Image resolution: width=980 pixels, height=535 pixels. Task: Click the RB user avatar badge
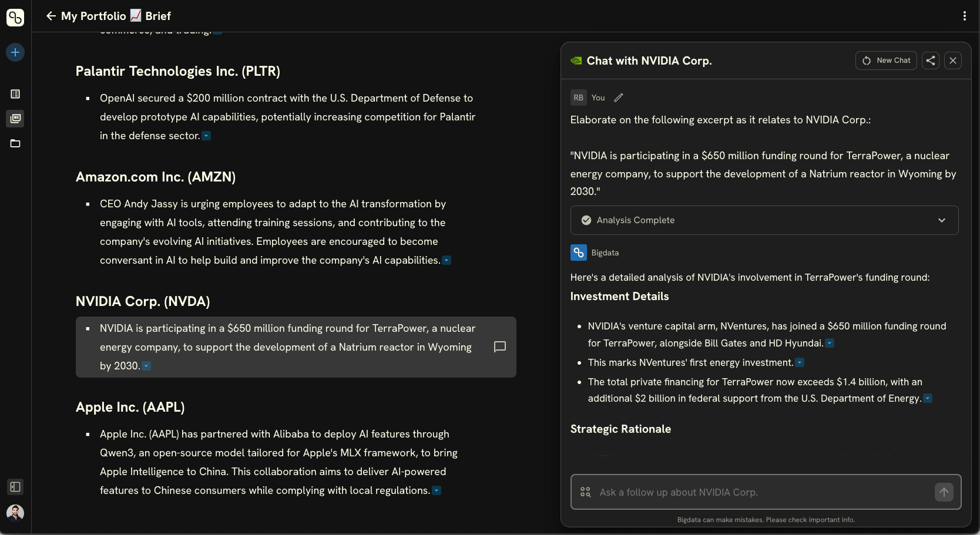pos(579,97)
